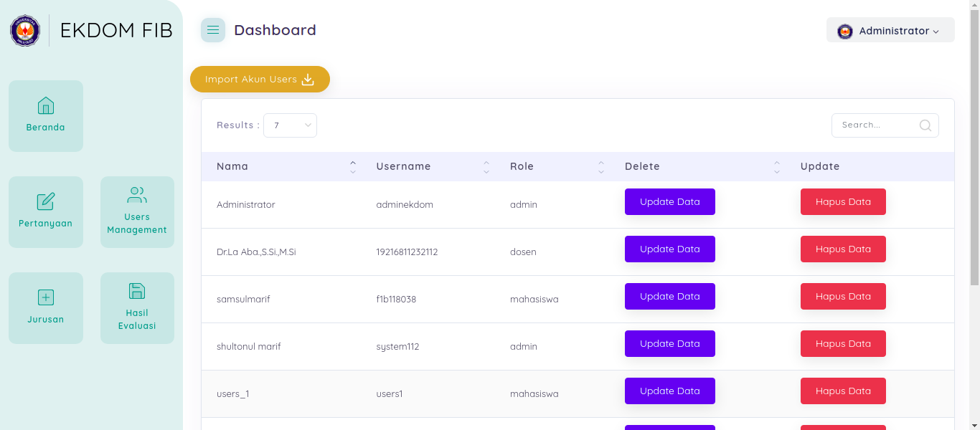Click the Hasil Evaluasi save icon
This screenshot has width=980, height=430.
point(137,290)
